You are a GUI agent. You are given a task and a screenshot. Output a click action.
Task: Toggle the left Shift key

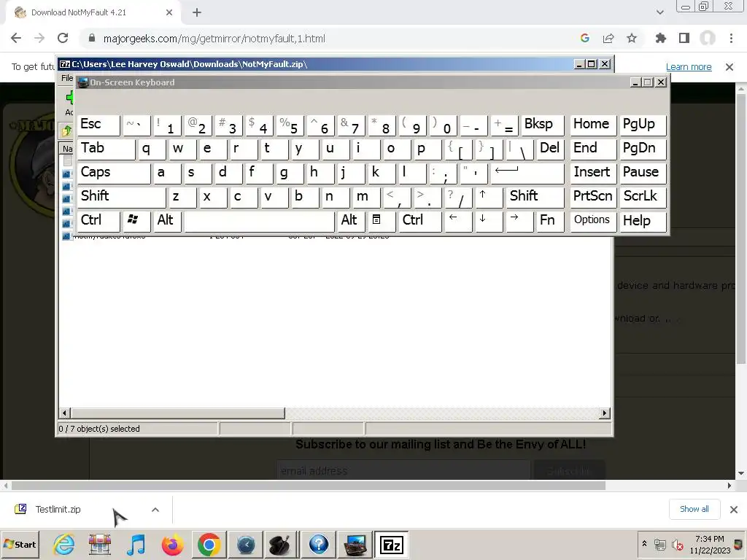tap(121, 197)
